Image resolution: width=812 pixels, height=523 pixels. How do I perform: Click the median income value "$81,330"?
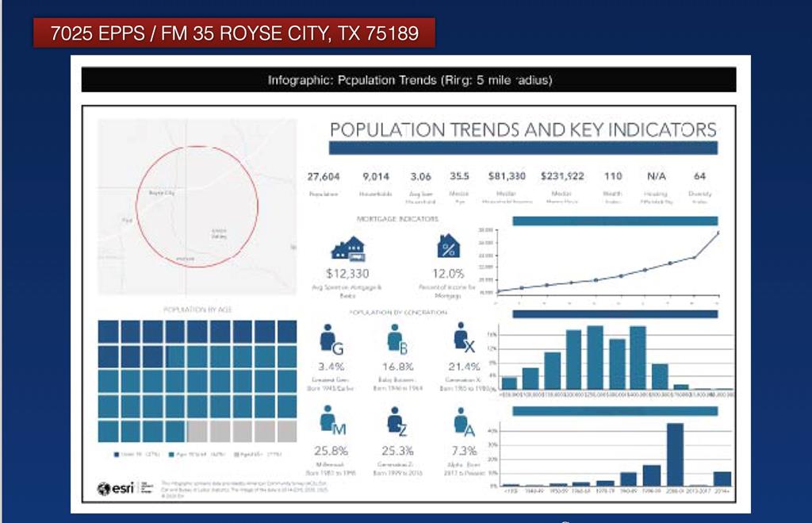[507, 176]
